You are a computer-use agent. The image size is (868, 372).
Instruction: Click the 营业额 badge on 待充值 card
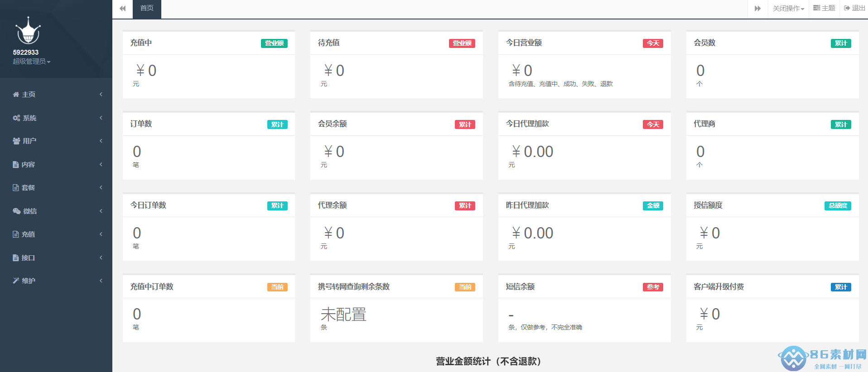coord(462,43)
